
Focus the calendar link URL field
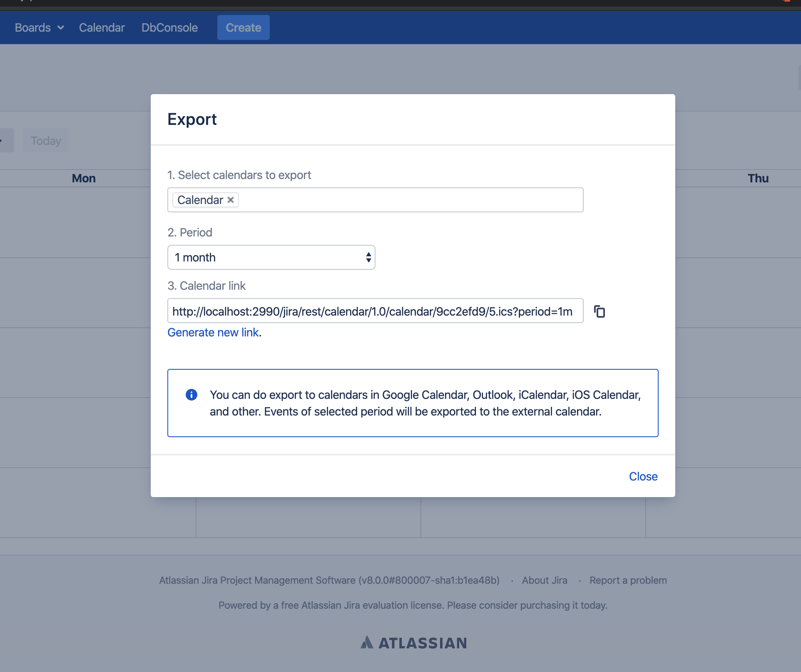click(375, 311)
